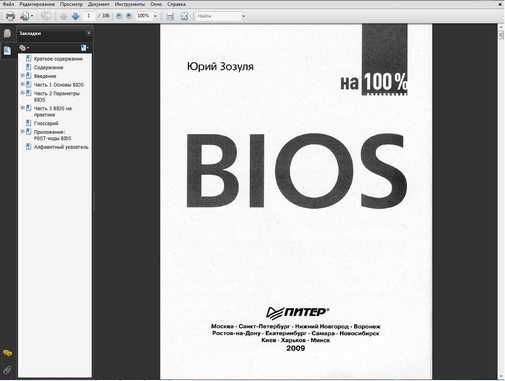This screenshot has height=381, width=505.
Task: Select the Содержание bookmark
Action: 49,67
